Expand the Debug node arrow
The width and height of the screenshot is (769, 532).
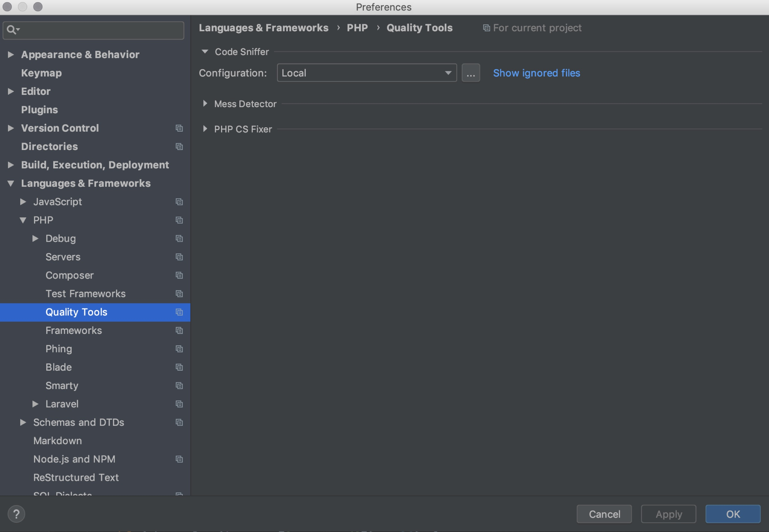coord(35,238)
